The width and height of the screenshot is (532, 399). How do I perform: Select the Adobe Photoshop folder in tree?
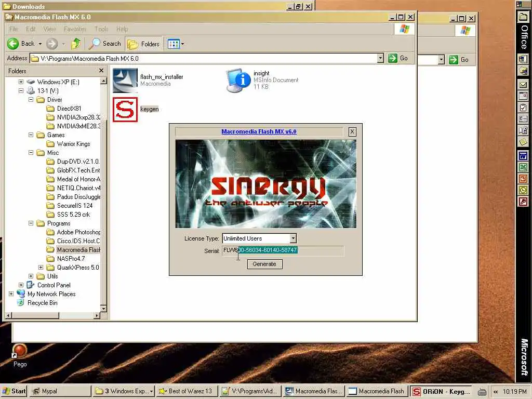point(78,232)
